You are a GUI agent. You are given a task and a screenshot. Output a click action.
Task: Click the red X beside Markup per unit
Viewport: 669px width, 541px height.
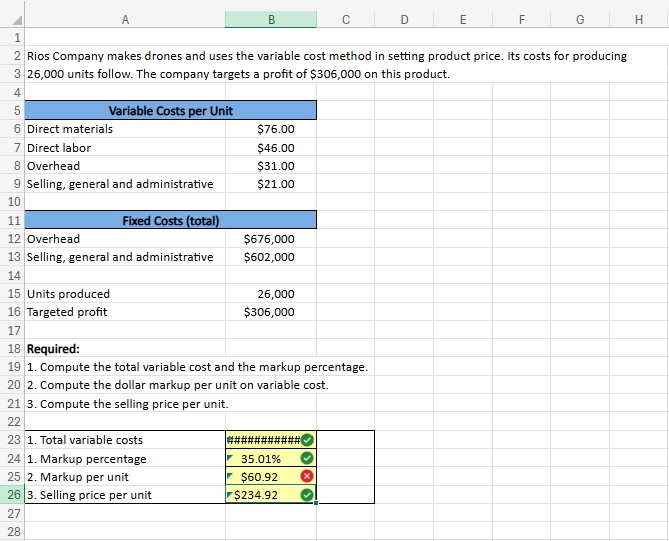pos(307,476)
